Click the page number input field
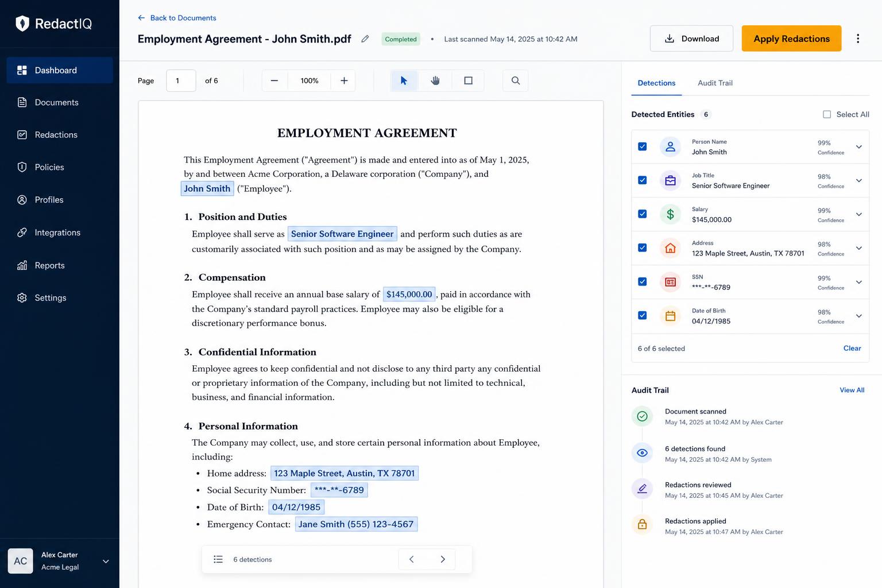 pos(181,81)
